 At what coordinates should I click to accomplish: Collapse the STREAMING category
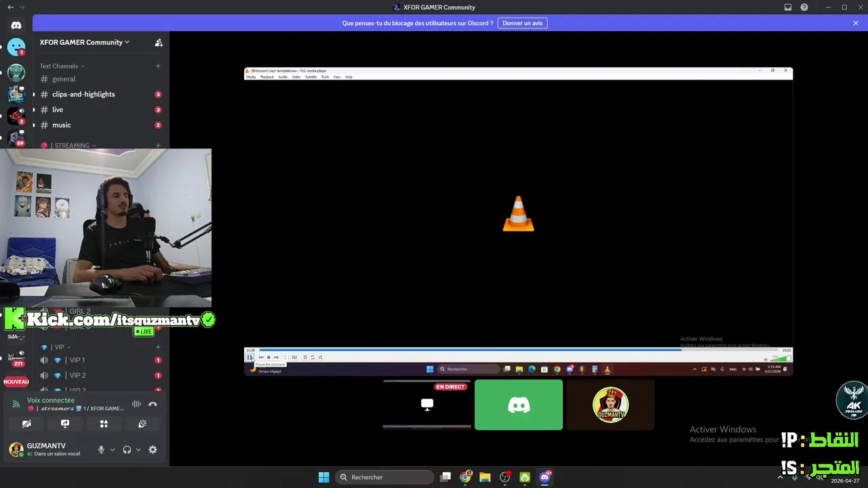[x=68, y=146]
